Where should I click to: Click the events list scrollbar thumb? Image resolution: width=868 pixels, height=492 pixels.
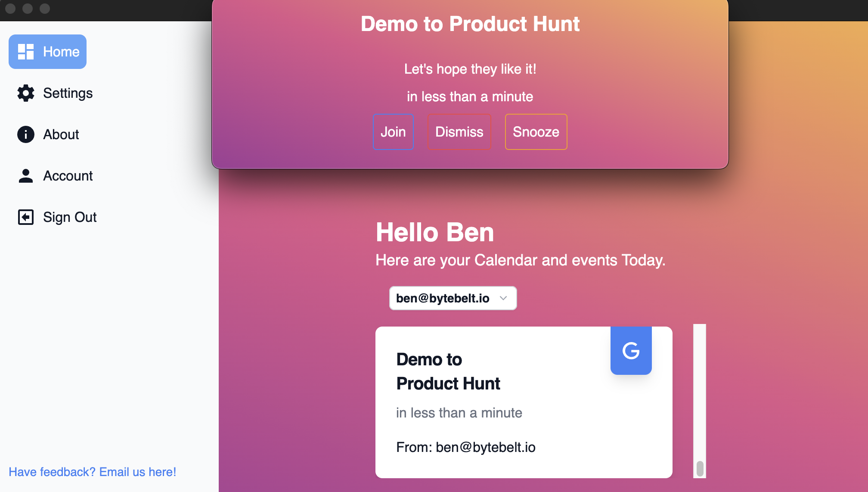[700, 469]
